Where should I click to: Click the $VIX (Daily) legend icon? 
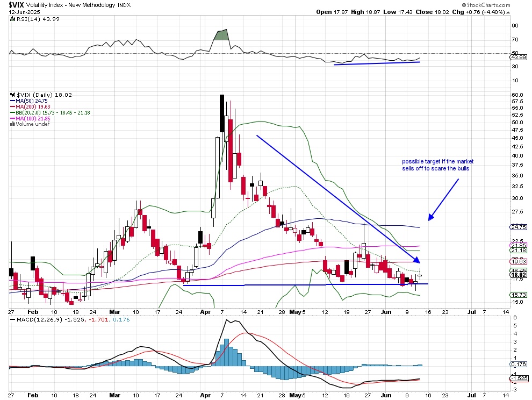click(x=13, y=95)
